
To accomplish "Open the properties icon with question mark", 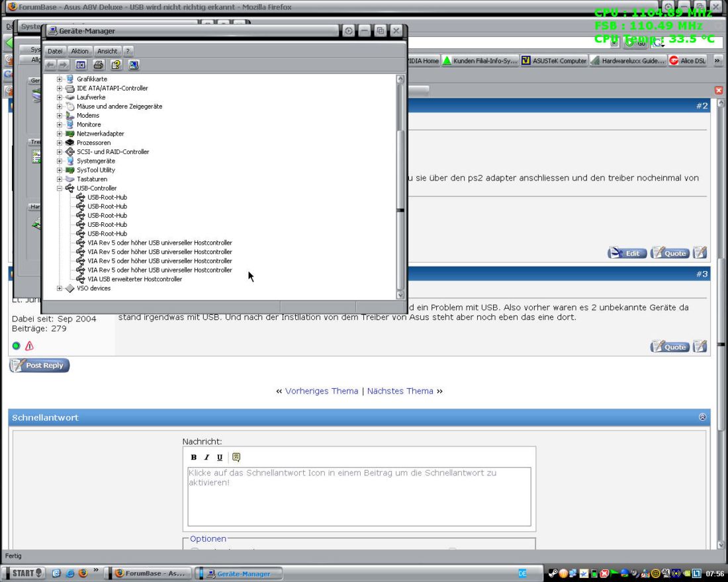I will [x=116, y=65].
